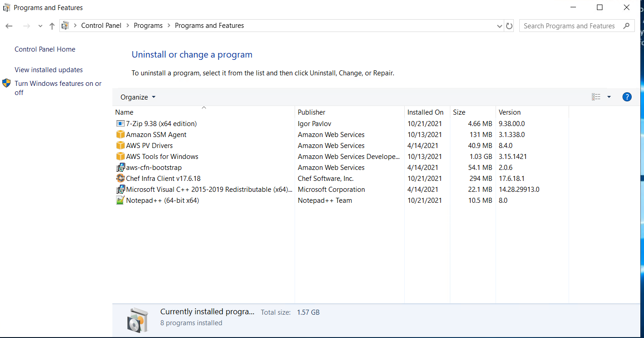Open View installed updates link

48,70
